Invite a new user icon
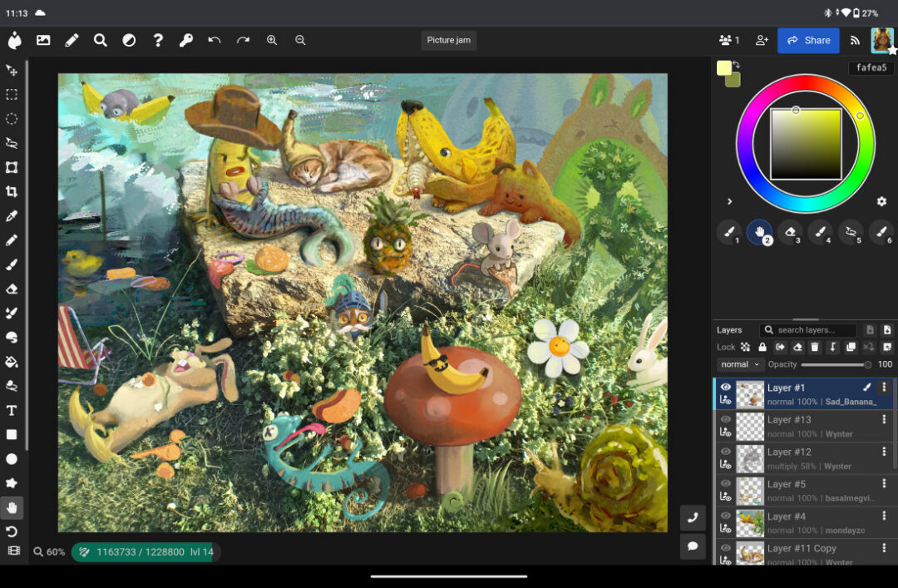The width and height of the screenshot is (898, 588). 762,40
